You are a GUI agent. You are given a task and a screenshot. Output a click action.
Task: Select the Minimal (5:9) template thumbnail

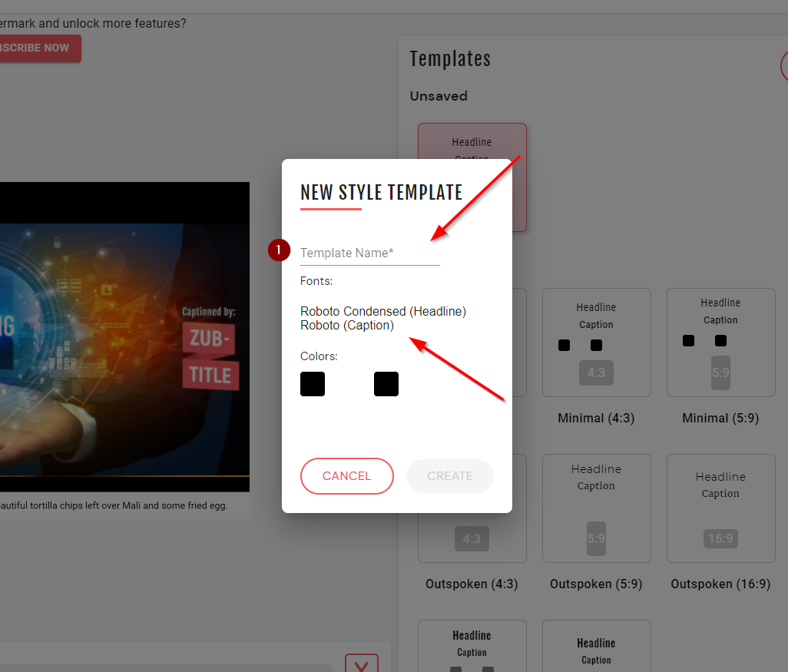720,343
